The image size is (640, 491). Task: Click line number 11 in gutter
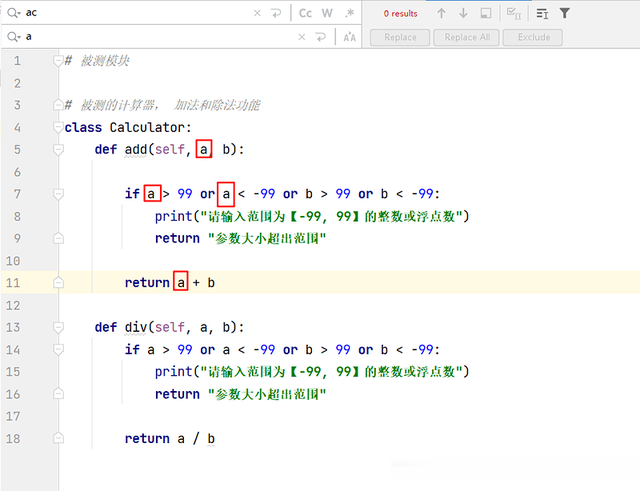click(x=13, y=282)
